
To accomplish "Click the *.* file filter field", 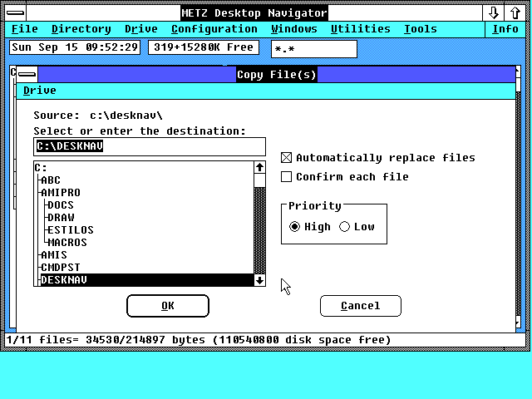I will pyautogui.click(x=314, y=49).
